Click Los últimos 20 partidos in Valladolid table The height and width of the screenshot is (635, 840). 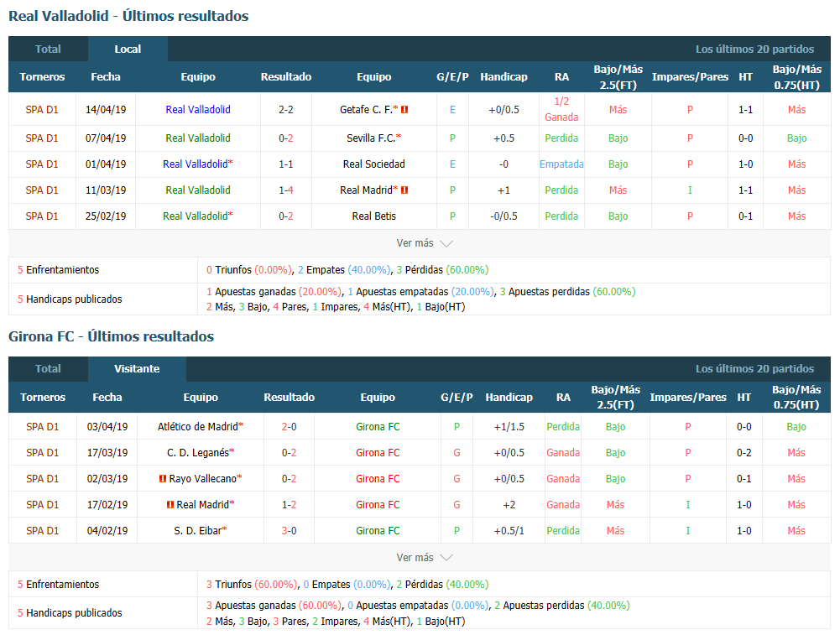click(x=754, y=49)
